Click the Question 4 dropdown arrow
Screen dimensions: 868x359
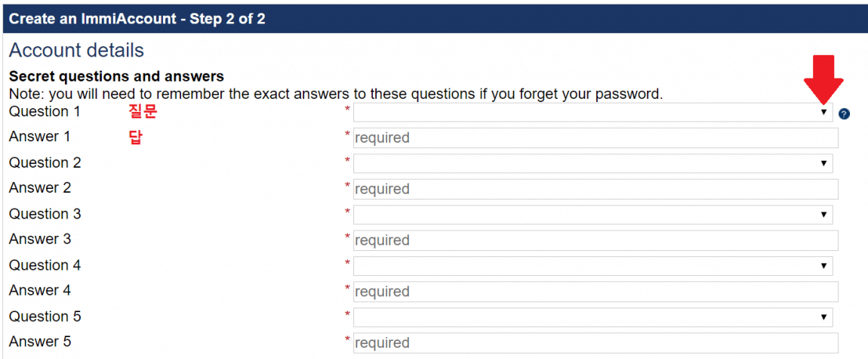click(x=824, y=267)
